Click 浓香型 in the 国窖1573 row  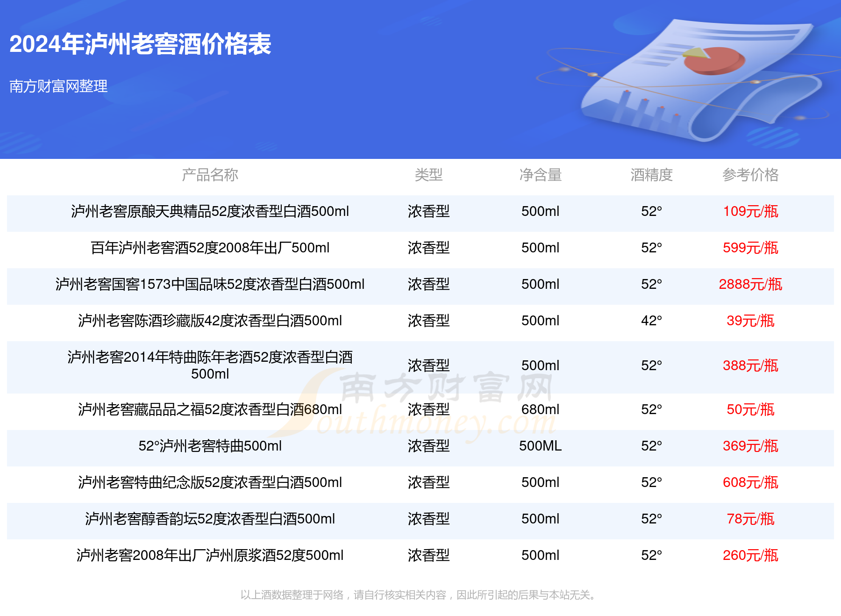[428, 284]
